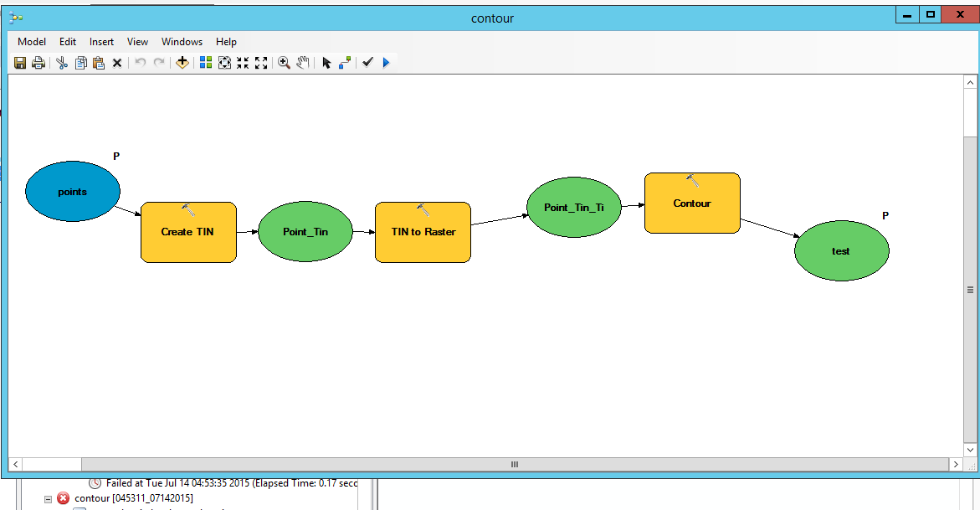Open the Model menu
This screenshot has height=510, width=980.
tap(32, 42)
